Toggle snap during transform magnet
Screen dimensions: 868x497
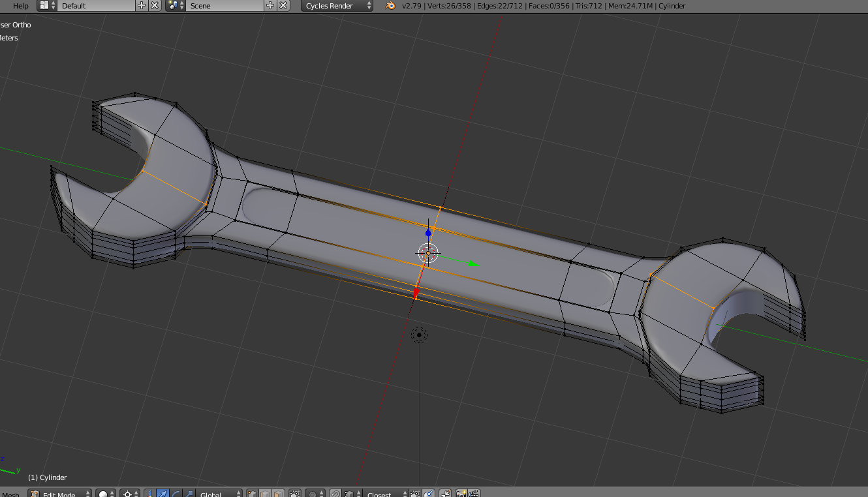click(335, 494)
